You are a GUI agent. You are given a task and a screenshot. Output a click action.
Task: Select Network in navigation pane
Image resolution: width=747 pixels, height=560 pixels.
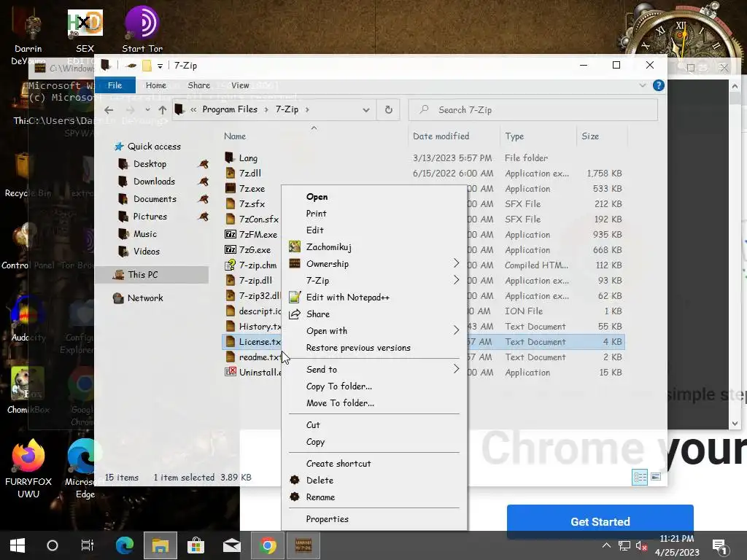pyautogui.click(x=145, y=298)
